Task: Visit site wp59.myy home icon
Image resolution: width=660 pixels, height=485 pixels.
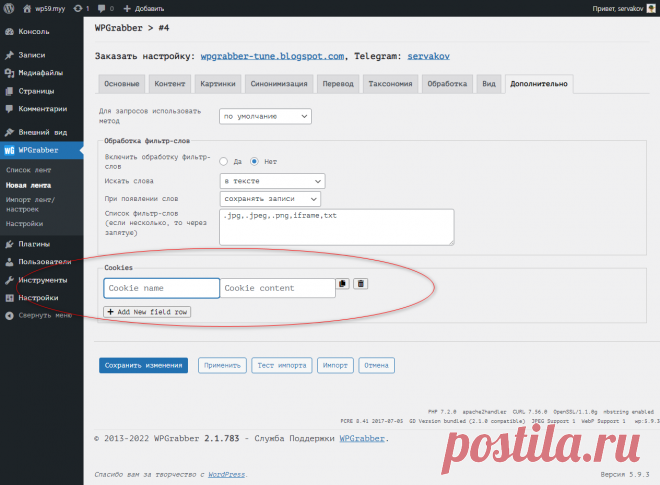Action: click(x=27, y=8)
